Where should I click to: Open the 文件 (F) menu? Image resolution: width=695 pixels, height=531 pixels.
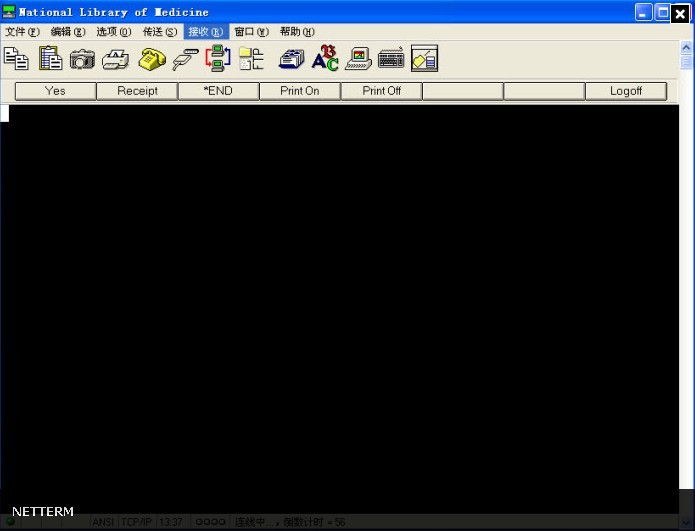click(22, 32)
